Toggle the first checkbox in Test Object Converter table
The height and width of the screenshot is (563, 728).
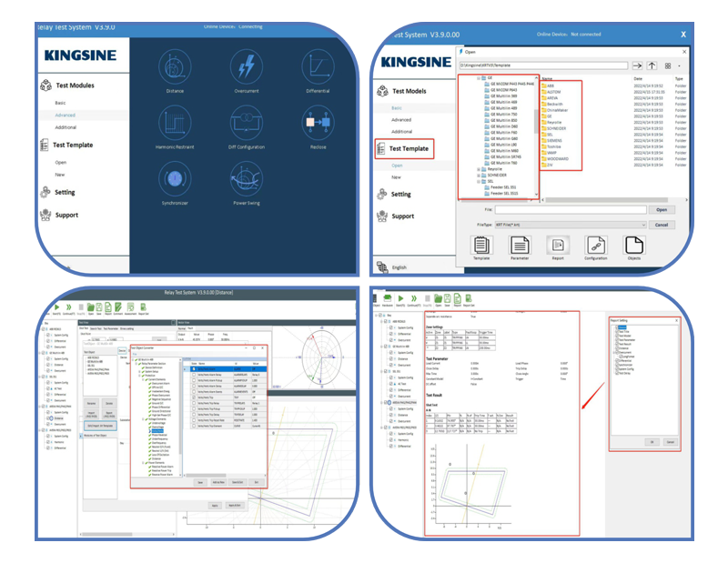tap(194, 369)
